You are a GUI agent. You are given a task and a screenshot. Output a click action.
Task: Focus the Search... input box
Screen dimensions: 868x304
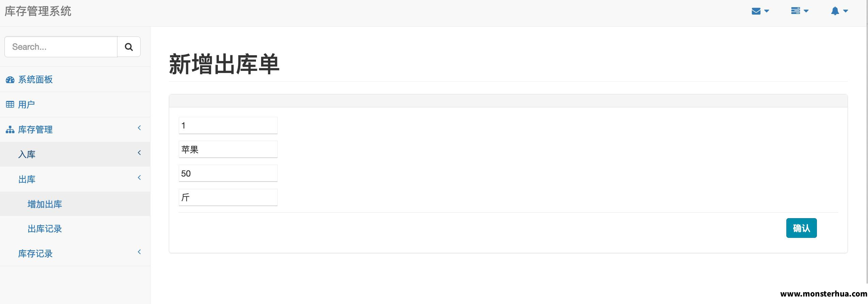click(x=61, y=47)
